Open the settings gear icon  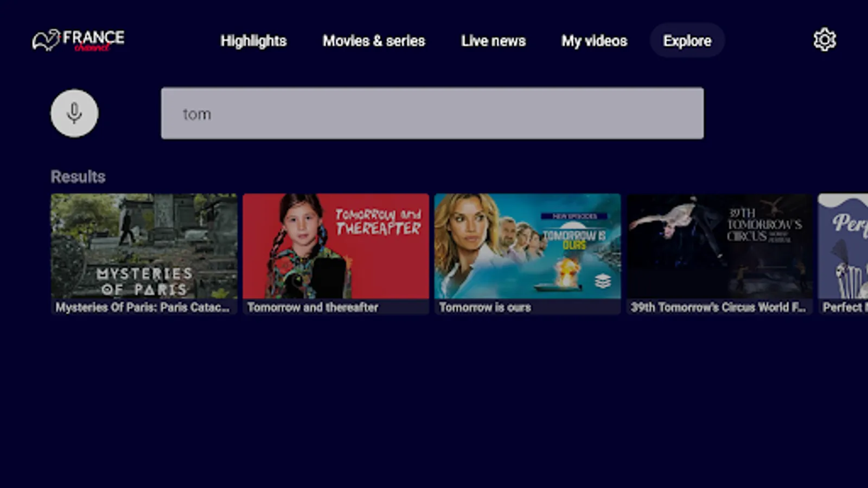point(825,40)
